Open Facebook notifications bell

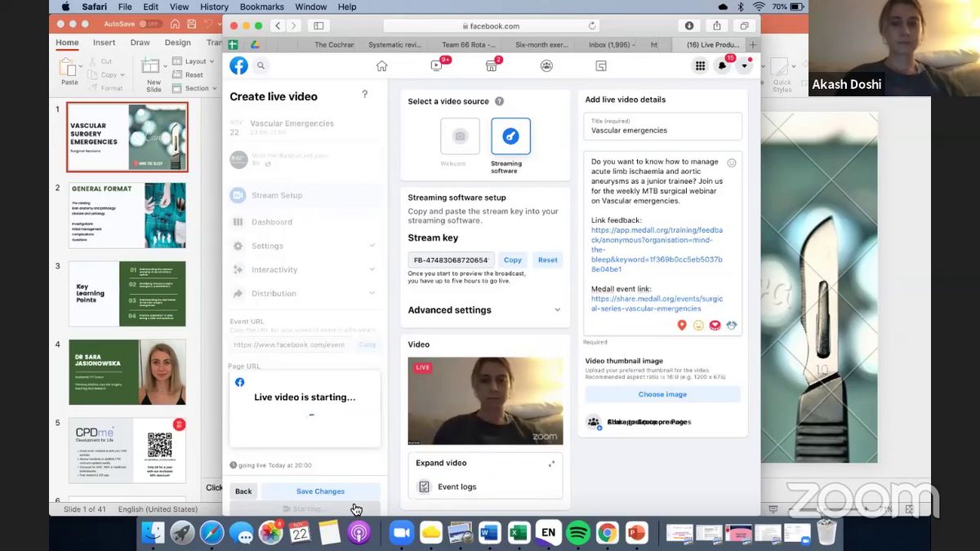722,66
